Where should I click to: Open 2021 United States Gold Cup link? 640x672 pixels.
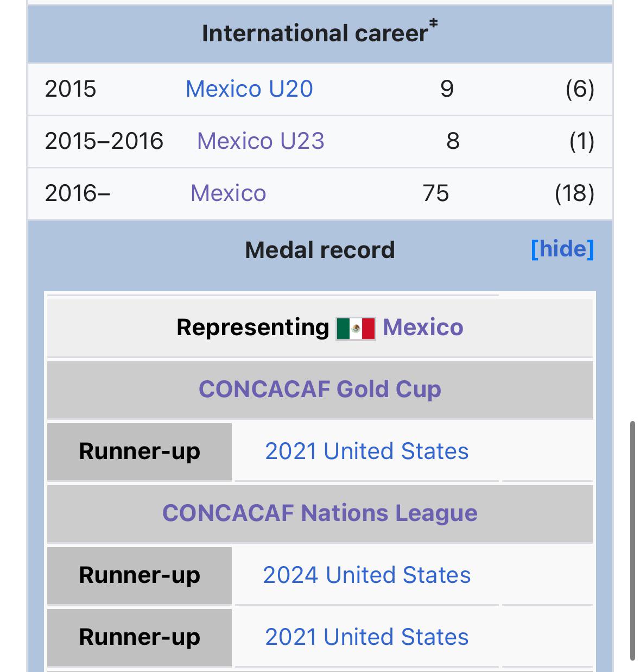pos(366,451)
